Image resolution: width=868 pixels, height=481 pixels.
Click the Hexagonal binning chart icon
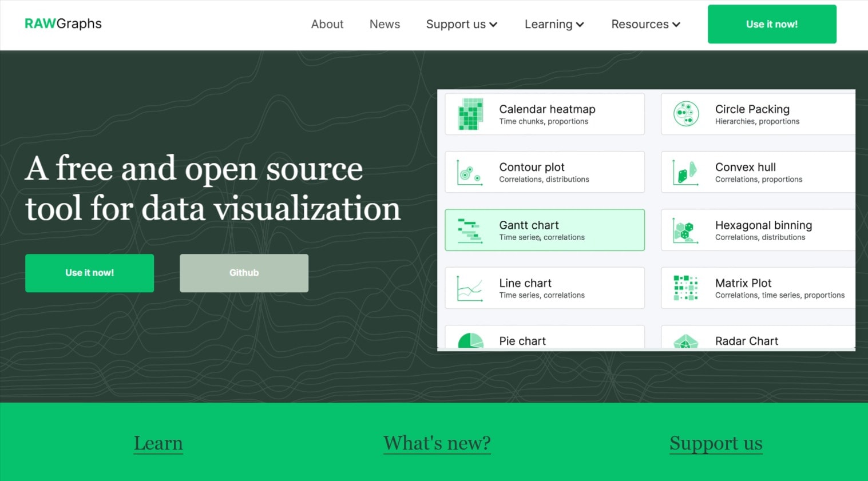[685, 230]
